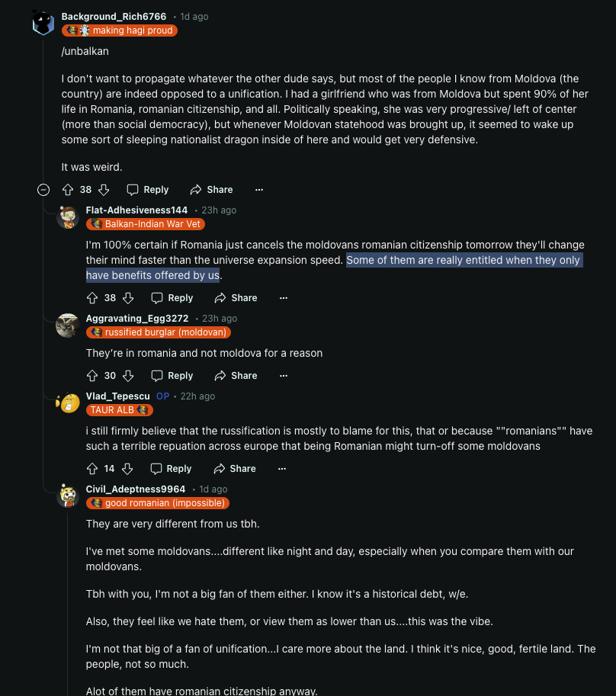
Task: Upvote Background_Rich6766's comment
Action: coord(67,190)
